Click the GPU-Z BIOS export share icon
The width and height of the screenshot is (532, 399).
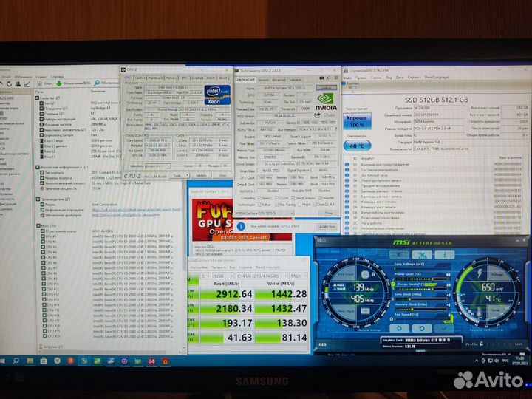pos(318,116)
